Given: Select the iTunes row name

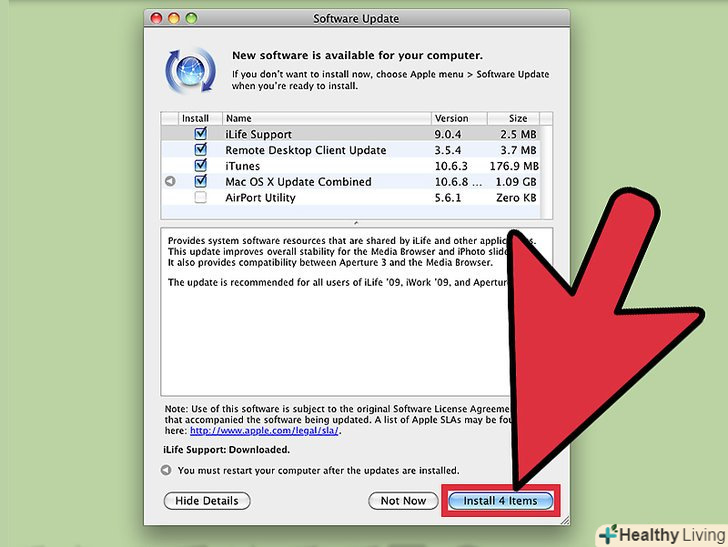Looking at the screenshot, I should pyautogui.click(x=242, y=166).
